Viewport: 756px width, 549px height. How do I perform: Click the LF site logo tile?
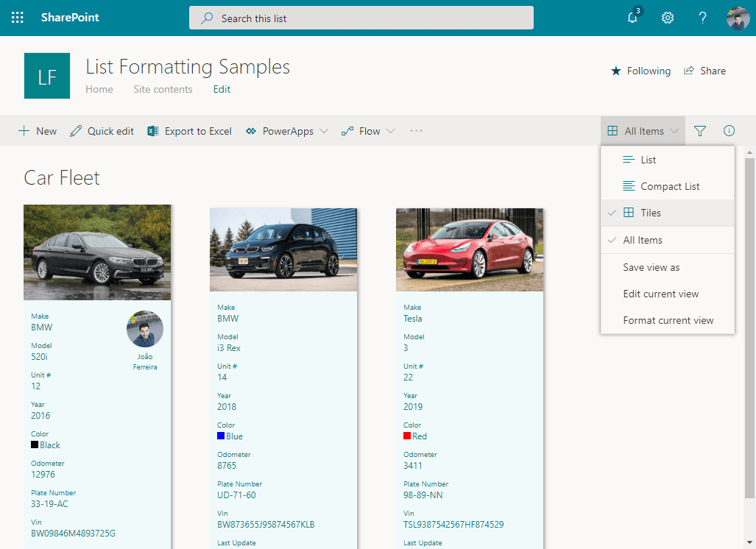[x=47, y=76]
